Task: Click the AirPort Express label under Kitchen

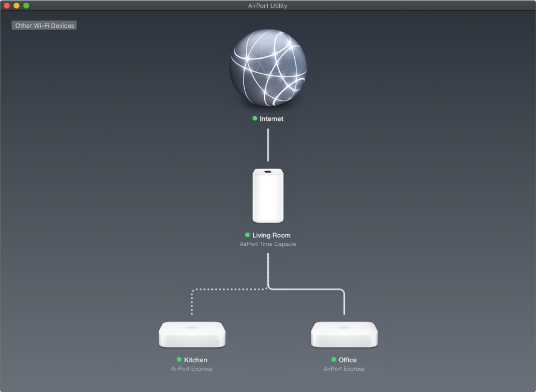Action: [x=192, y=368]
